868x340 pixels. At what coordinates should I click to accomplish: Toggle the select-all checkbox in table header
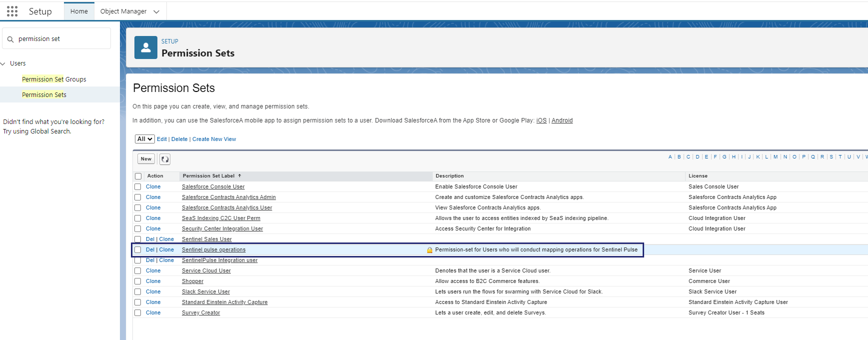click(x=138, y=176)
